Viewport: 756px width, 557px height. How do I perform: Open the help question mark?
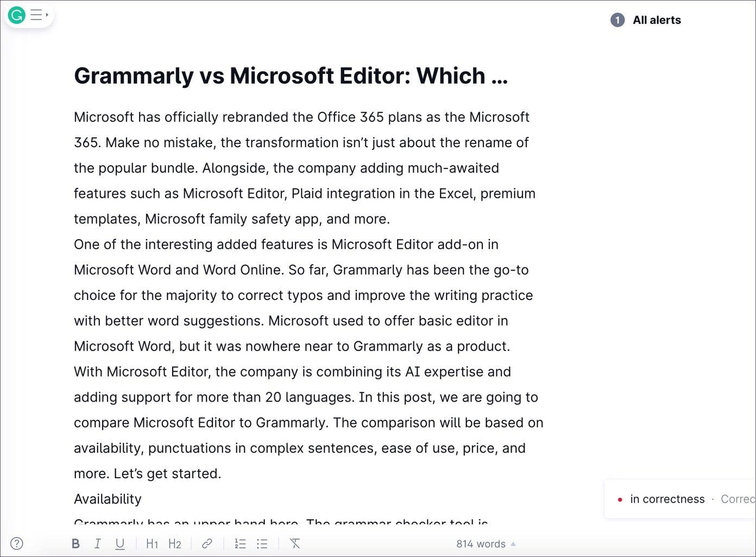click(17, 543)
